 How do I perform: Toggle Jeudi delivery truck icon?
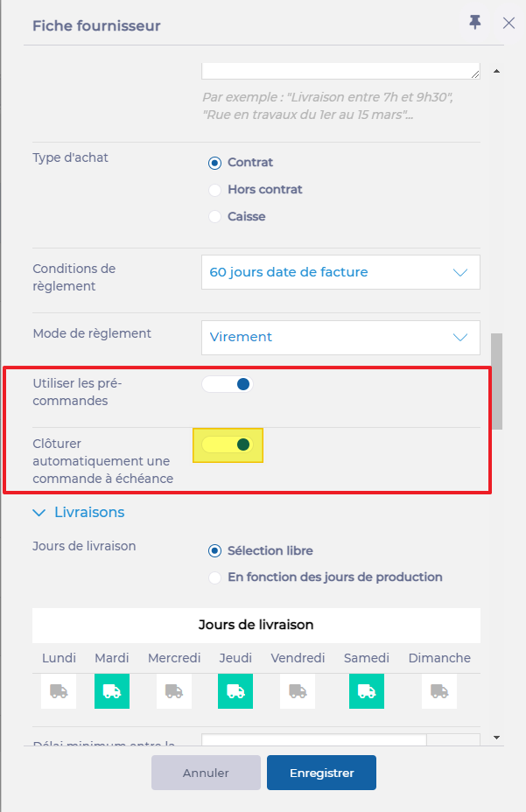point(235,691)
